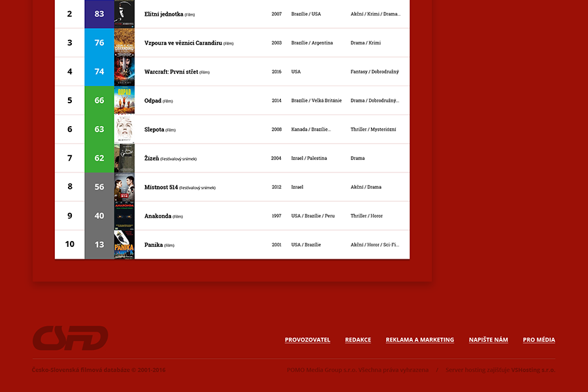The height and width of the screenshot is (392, 588).
Task: Open the Místnost 514 film title link
Action: (161, 187)
